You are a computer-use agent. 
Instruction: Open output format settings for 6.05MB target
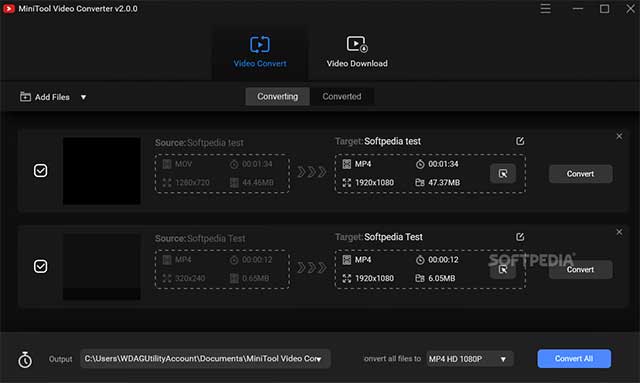(x=503, y=270)
